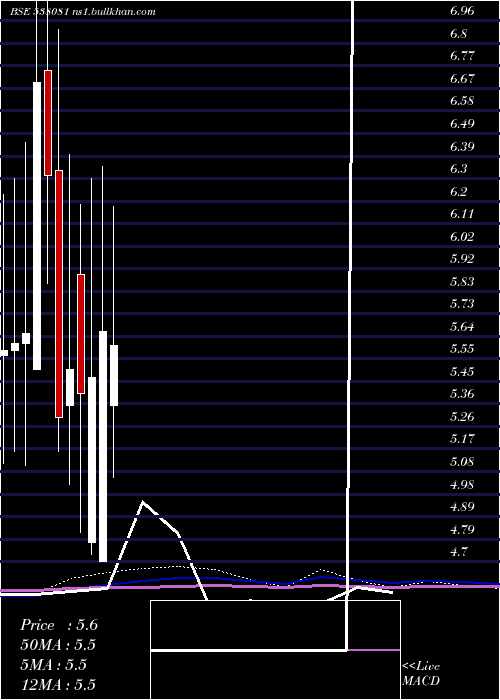Click the Price : 5.6 readout
500x700 pixels.
pyautogui.click(x=59, y=625)
